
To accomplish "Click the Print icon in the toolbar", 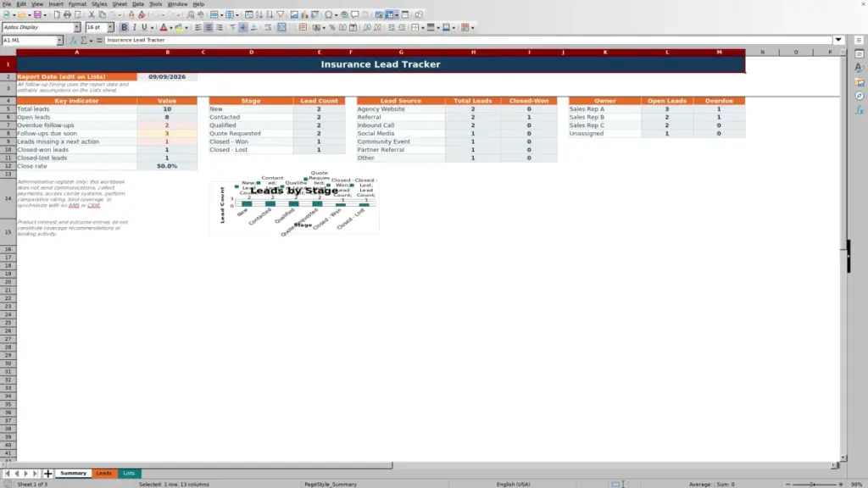I will (67, 15).
